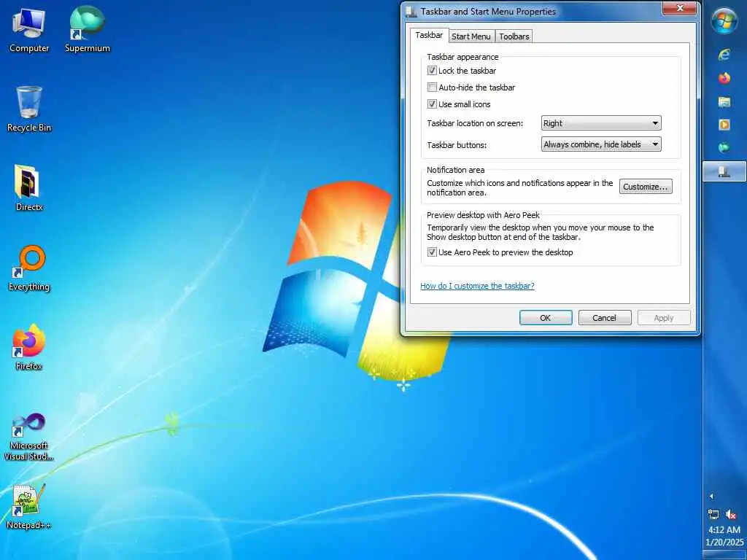Open Taskbar location on screen dropdown
This screenshot has height=560, width=747.
(601, 122)
